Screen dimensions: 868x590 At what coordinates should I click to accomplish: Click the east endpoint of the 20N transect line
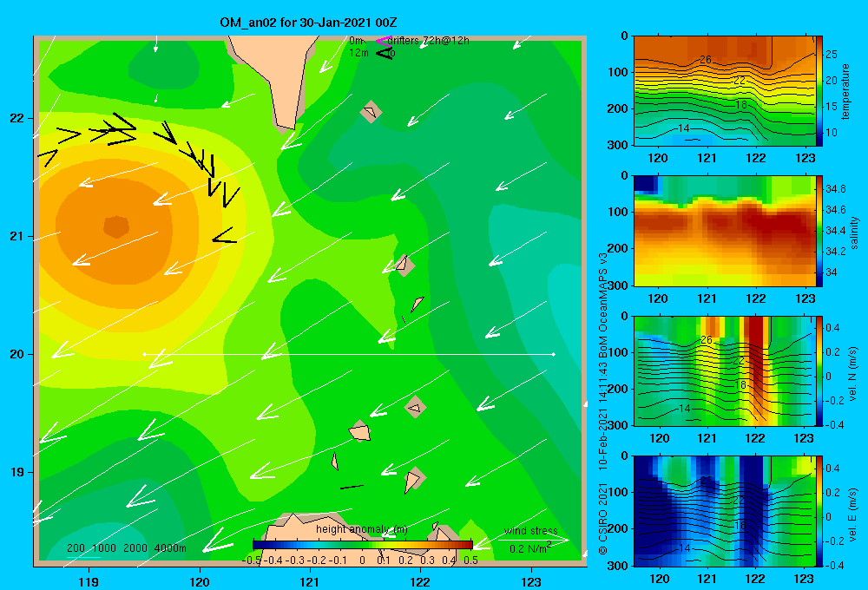(553, 354)
